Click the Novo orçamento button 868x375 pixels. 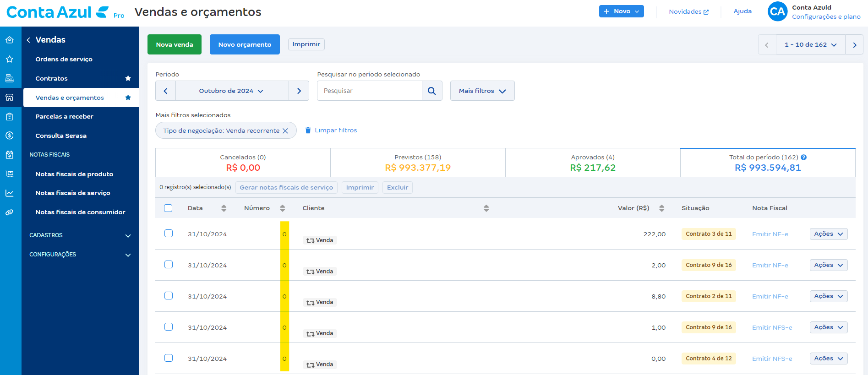pyautogui.click(x=245, y=44)
